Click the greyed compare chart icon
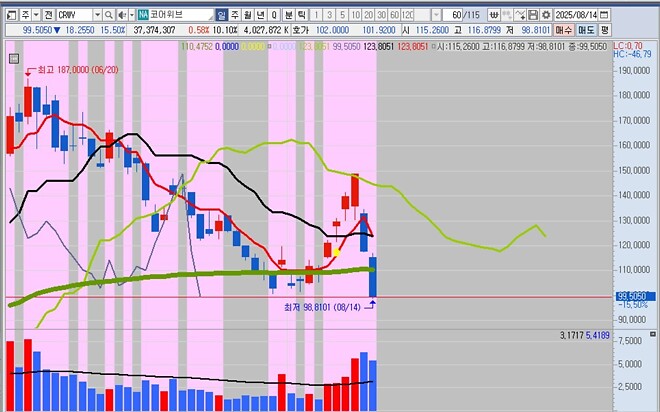This screenshot has height=412, width=660. 507,15
